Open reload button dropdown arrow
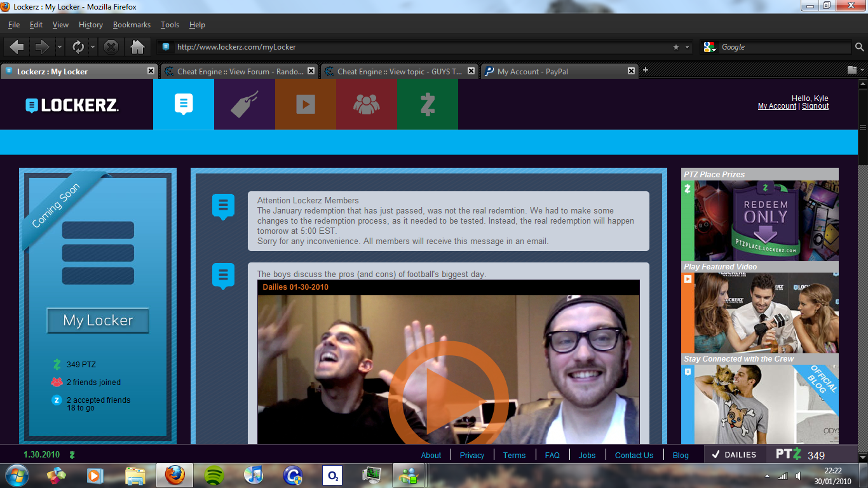 click(93, 47)
